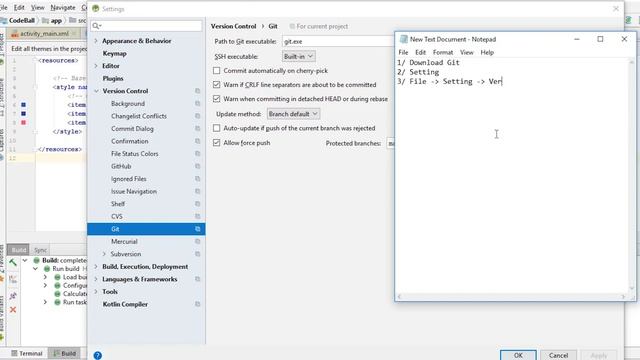Select File Status Colors settings page
640x360 pixels.
pyautogui.click(x=135, y=154)
